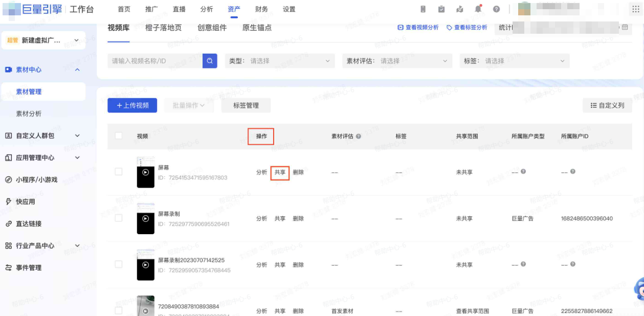Open 分析 in top navigation
644x316 pixels.
click(x=207, y=9)
